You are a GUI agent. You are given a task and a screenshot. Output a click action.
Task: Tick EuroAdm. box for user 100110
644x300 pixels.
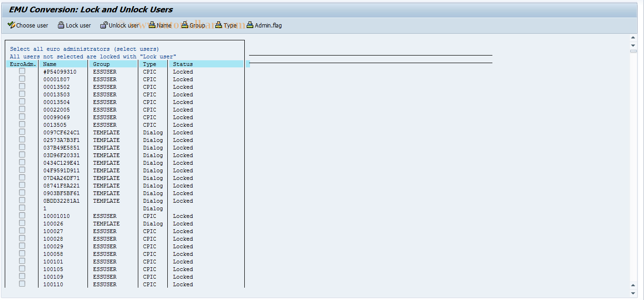click(x=22, y=283)
